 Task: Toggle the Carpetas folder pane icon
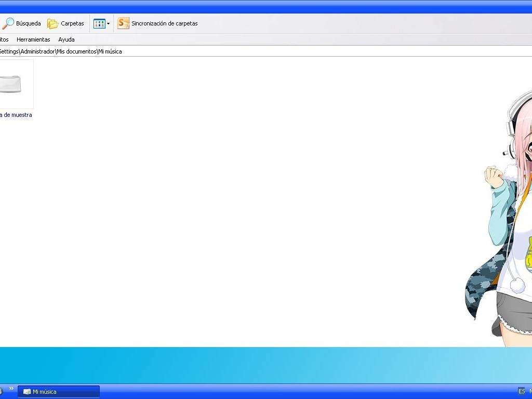[52, 23]
